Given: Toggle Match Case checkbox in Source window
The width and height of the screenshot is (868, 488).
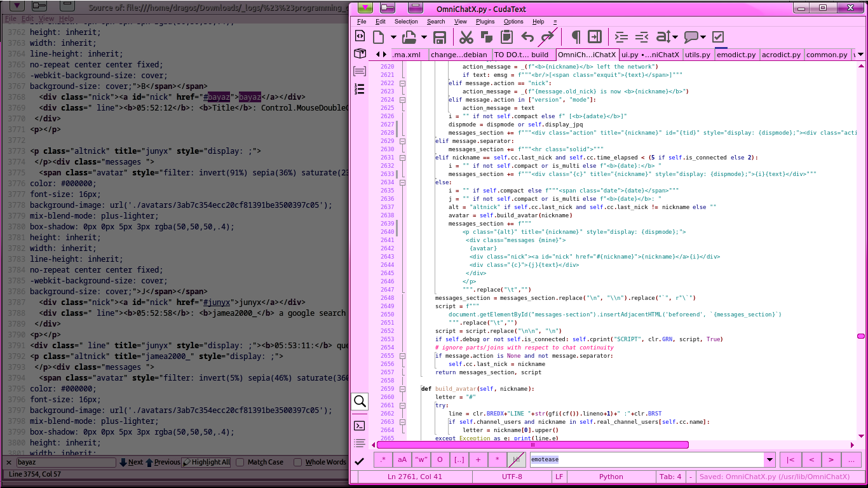Looking at the screenshot, I should (240, 463).
